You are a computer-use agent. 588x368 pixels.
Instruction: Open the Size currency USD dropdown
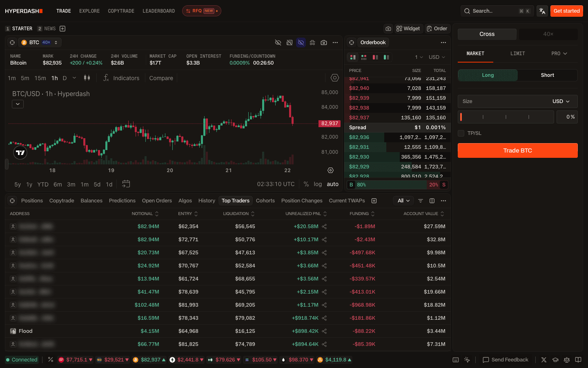point(561,101)
